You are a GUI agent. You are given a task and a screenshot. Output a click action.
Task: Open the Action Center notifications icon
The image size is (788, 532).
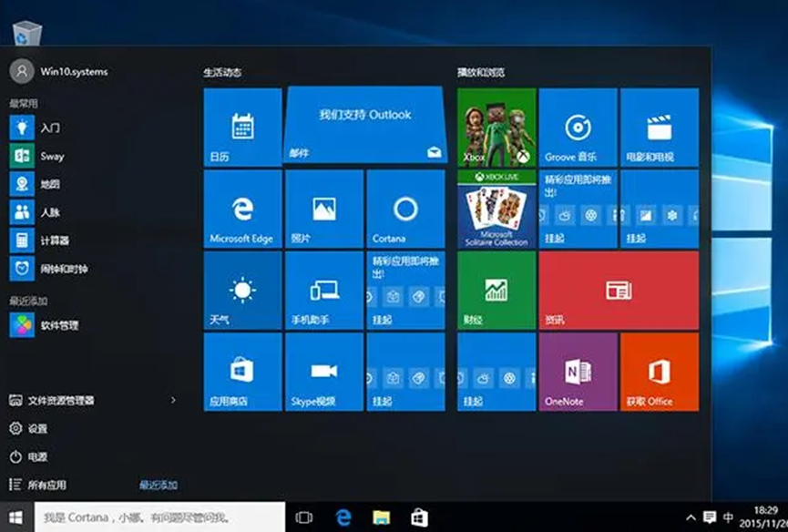[x=710, y=517]
